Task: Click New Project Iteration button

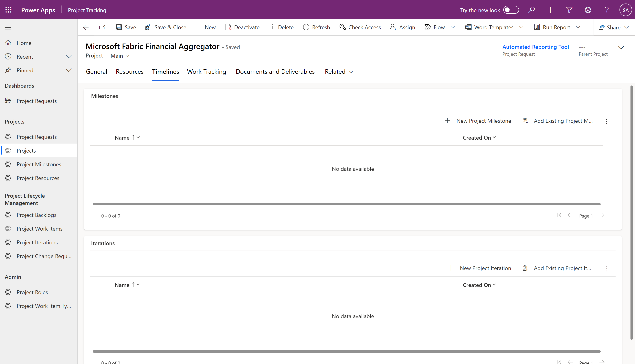Action: pos(480,268)
